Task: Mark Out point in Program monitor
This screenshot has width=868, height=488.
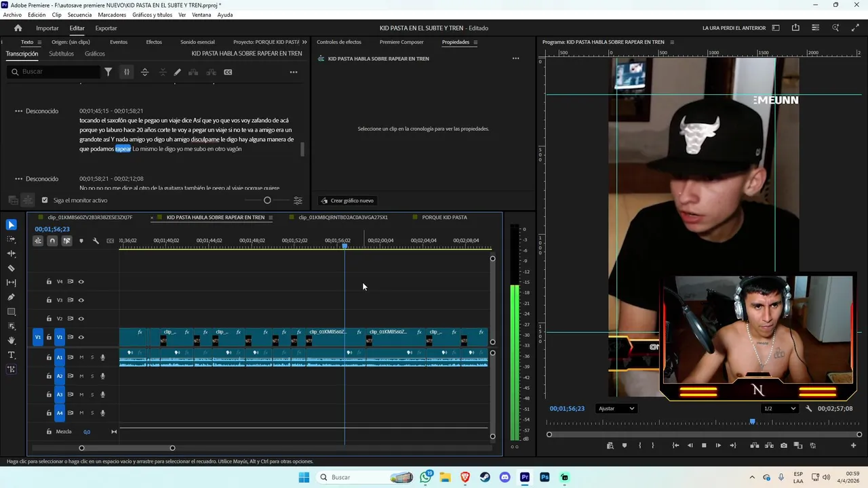Action: (653, 445)
